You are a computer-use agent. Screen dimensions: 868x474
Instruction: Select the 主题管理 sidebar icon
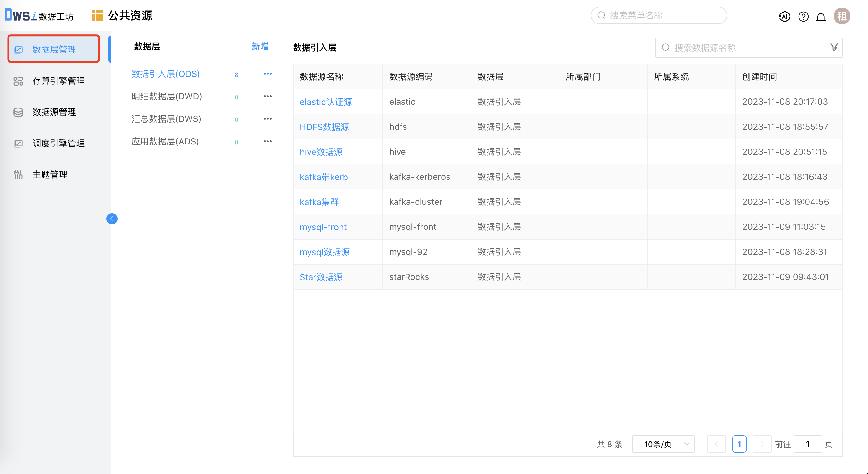pos(18,174)
